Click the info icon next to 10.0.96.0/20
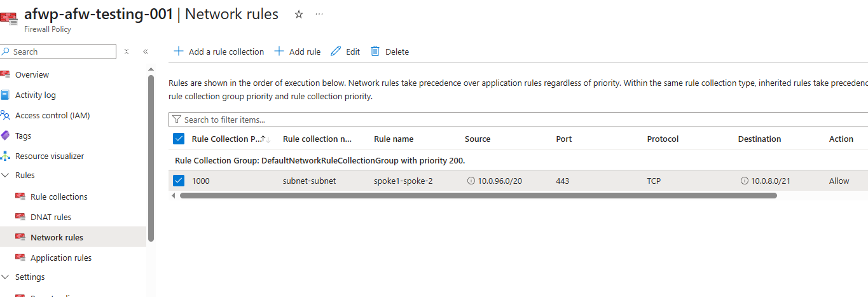This screenshot has width=868, height=297. click(471, 181)
